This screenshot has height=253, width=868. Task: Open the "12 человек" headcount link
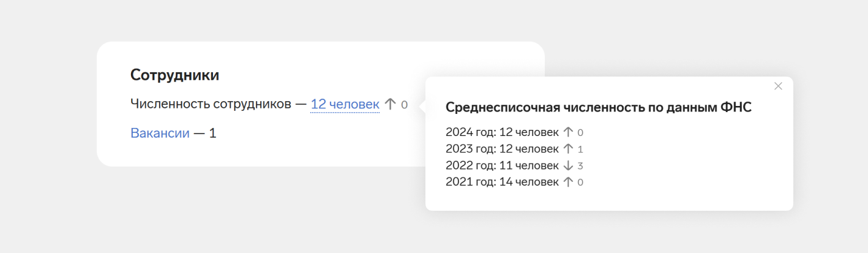click(x=345, y=104)
